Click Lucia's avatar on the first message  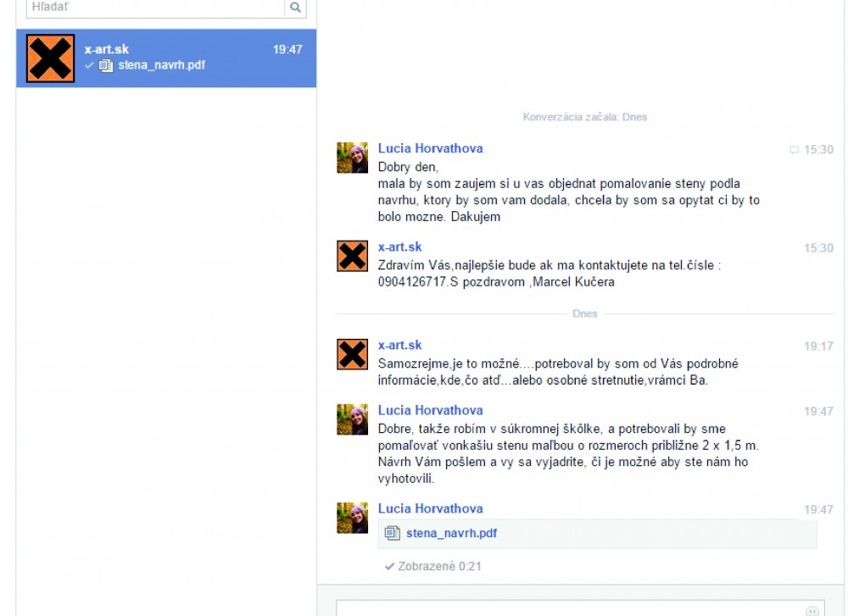(352, 158)
